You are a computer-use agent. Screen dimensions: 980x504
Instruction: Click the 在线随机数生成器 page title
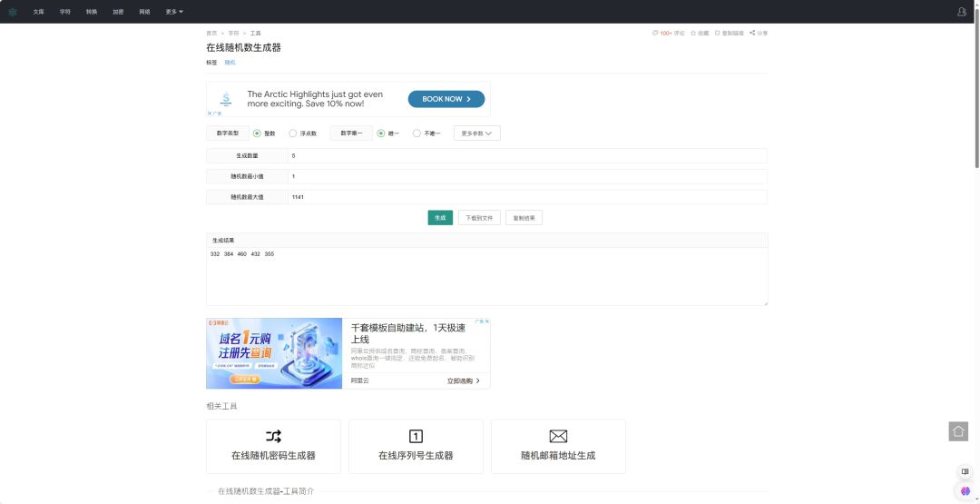pyautogui.click(x=244, y=47)
